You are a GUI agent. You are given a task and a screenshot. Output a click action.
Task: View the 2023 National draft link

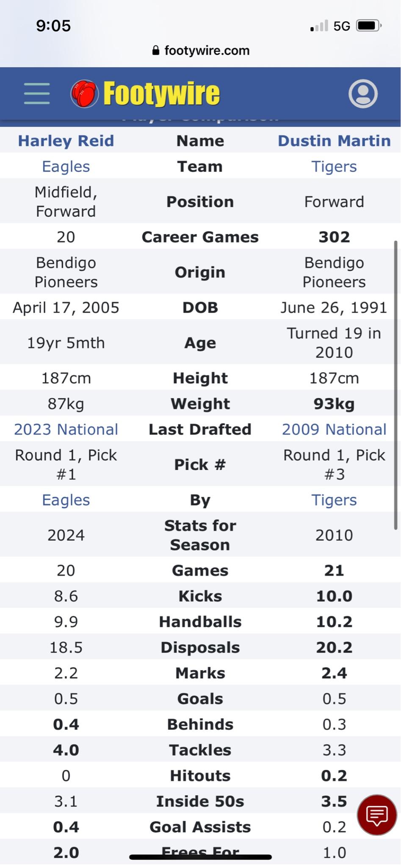tap(66, 429)
